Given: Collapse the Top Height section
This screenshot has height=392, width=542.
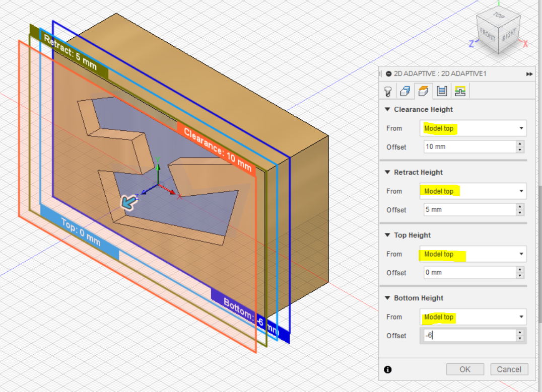Looking at the screenshot, I should click(x=387, y=235).
